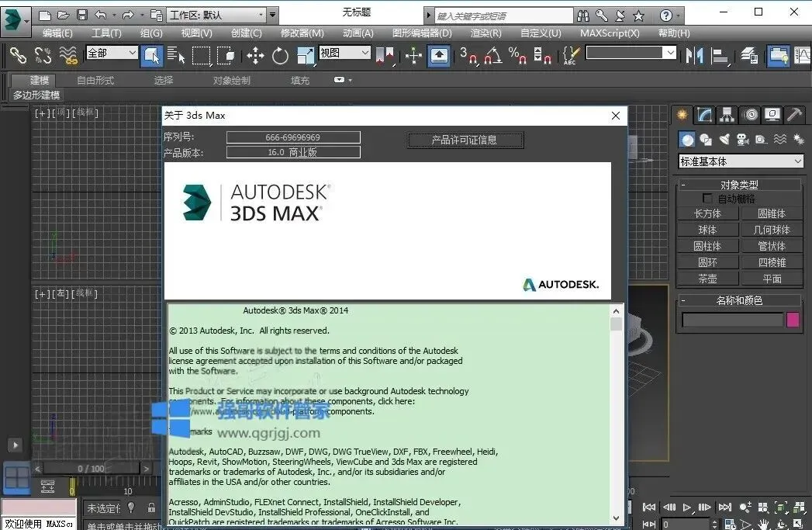Activate the Select and Rotate tool

(280, 55)
